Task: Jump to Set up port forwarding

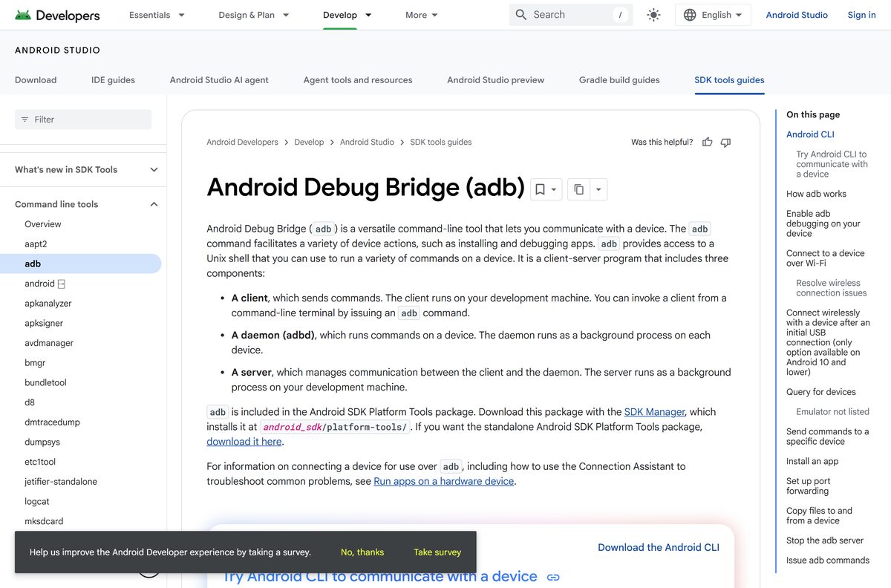Action: point(809,486)
